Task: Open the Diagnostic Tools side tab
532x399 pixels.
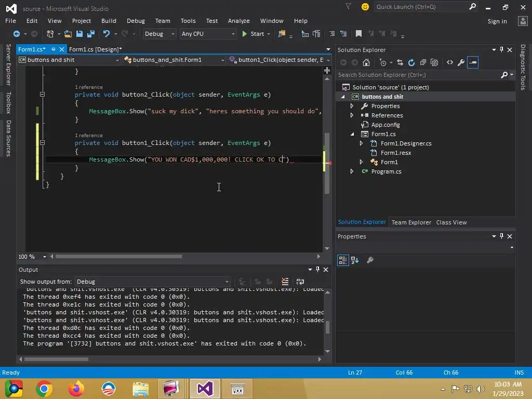Action: tap(523, 67)
